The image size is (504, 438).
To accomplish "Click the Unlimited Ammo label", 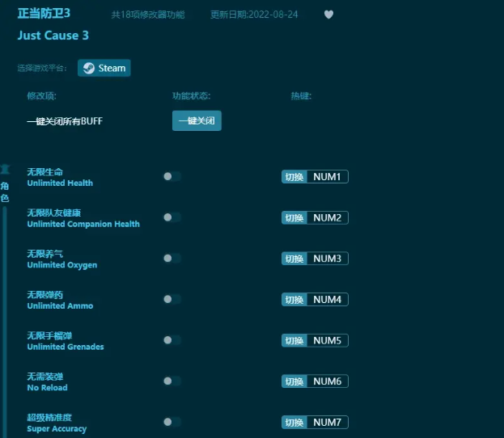I will pos(60,305).
